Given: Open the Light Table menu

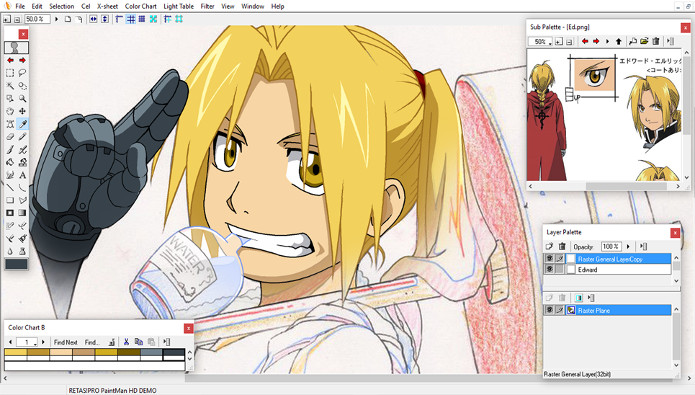Looking at the screenshot, I should (x=179, y=6).
